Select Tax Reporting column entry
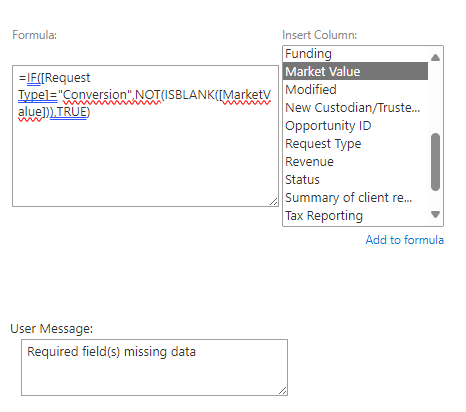 click(355, 215)
